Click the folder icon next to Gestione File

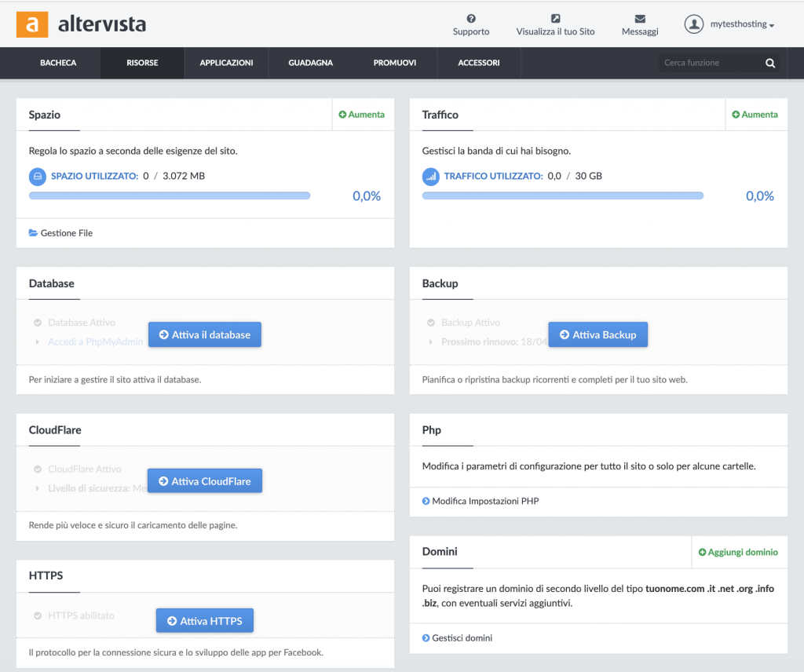33,232
